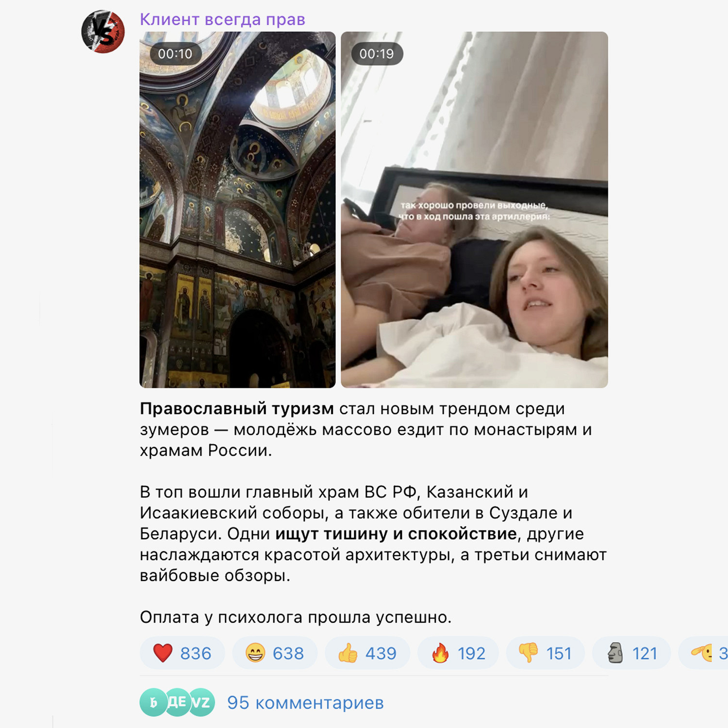Click the 439 thumbs up count
The image size is (728, 728).
[381, 653]
